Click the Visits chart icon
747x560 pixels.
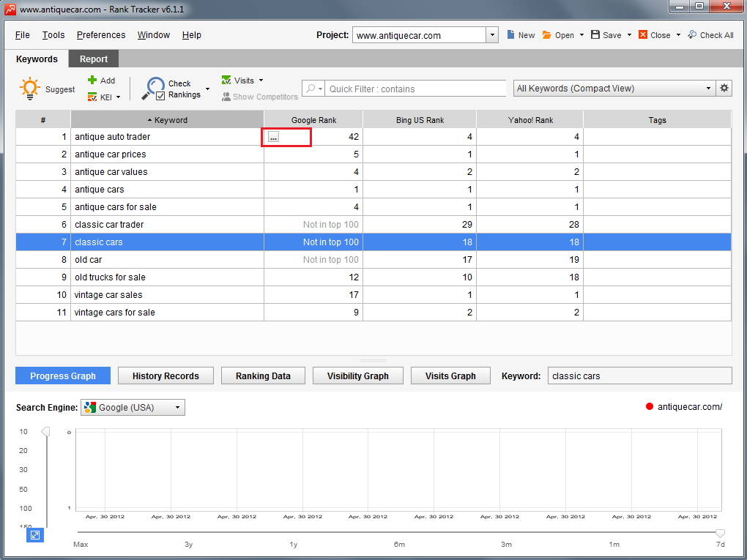[226, 81]
